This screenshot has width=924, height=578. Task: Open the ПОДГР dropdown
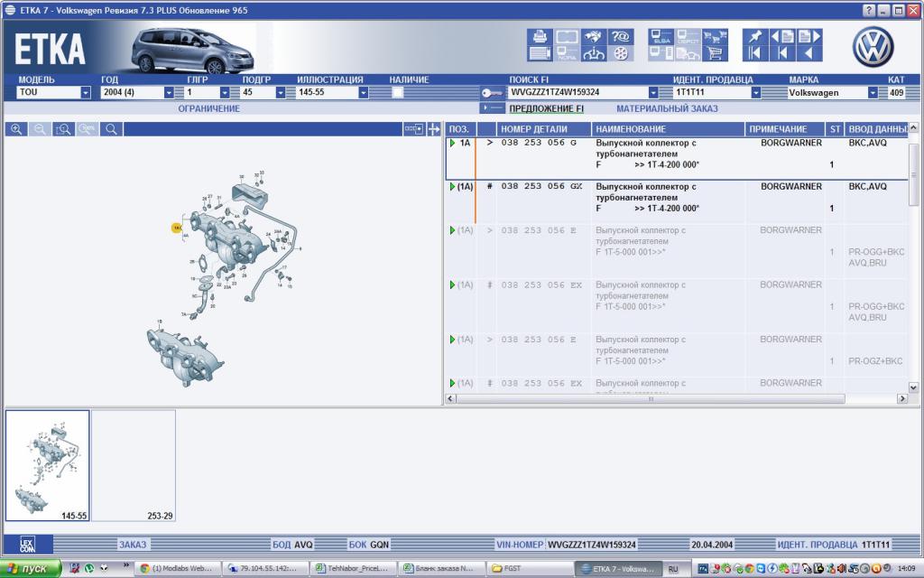[x=281, y=93]
